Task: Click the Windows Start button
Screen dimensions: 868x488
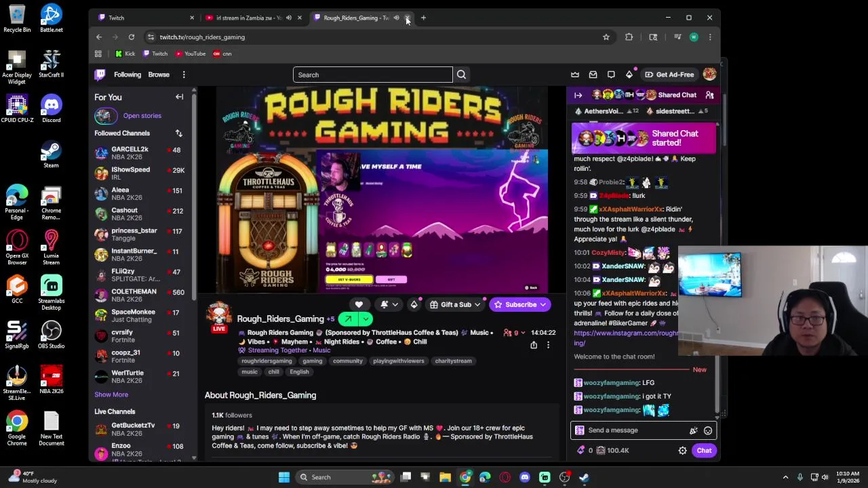Action: pos(284,477)
